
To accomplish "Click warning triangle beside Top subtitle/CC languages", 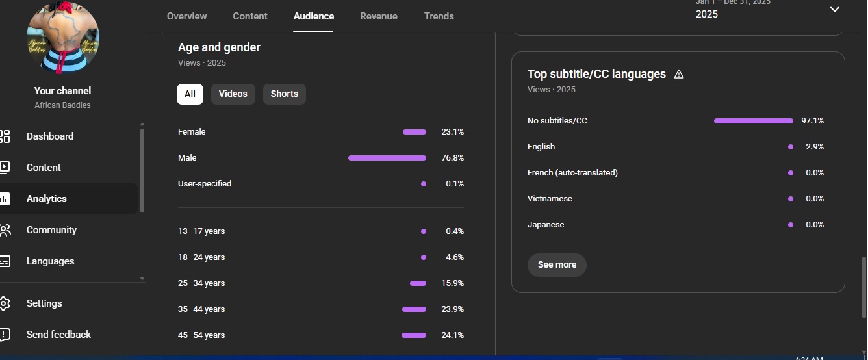I will [x=679, y=74].
